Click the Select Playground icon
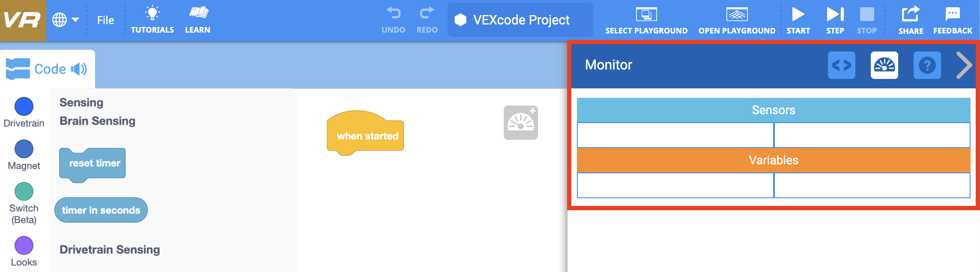Image resolution: width=980 pixels, height=272 pixels. click(x=646, y=15)
